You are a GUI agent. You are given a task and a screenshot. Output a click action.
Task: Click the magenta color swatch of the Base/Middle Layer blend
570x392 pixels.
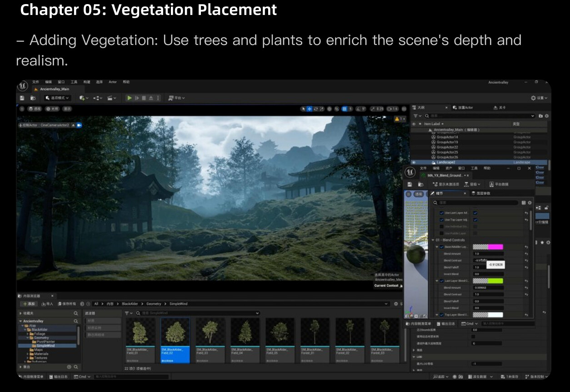pos(496,247)
